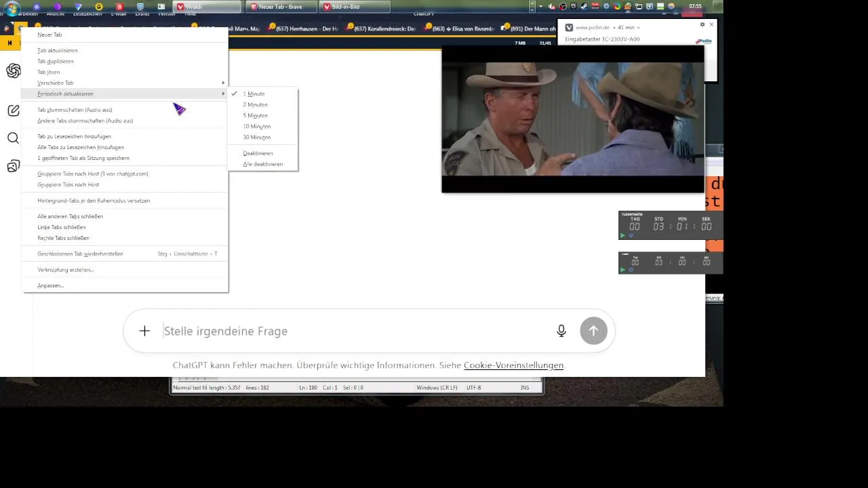
Task: Switch to the Bild-in-Bild taskbar button
Action: click(x=355, y=6)
